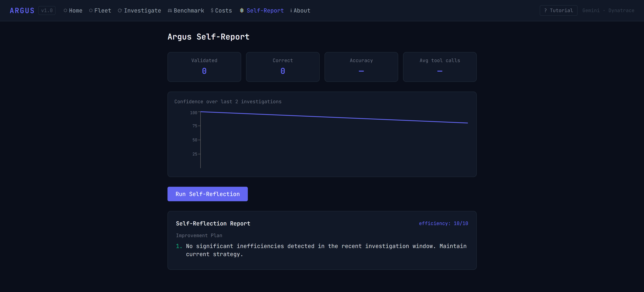Click the confidence chart line
644x292 pixels.
[x=334, y=117]
